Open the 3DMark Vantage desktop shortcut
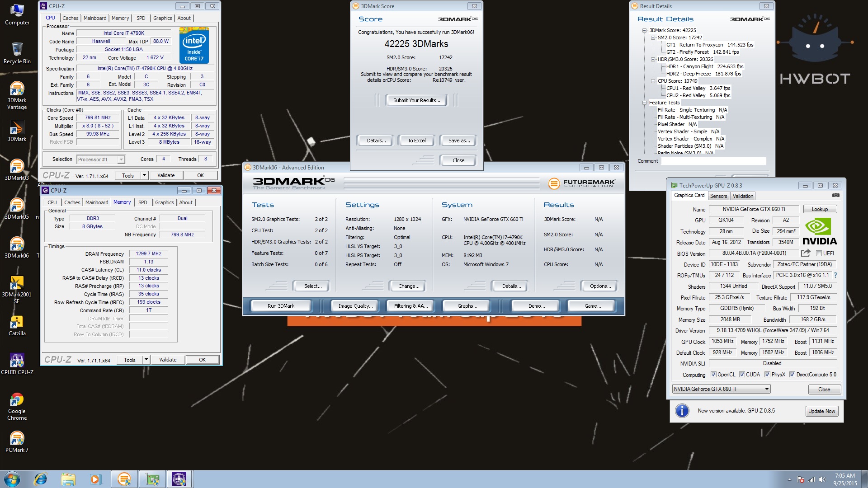 pos(17,95)
